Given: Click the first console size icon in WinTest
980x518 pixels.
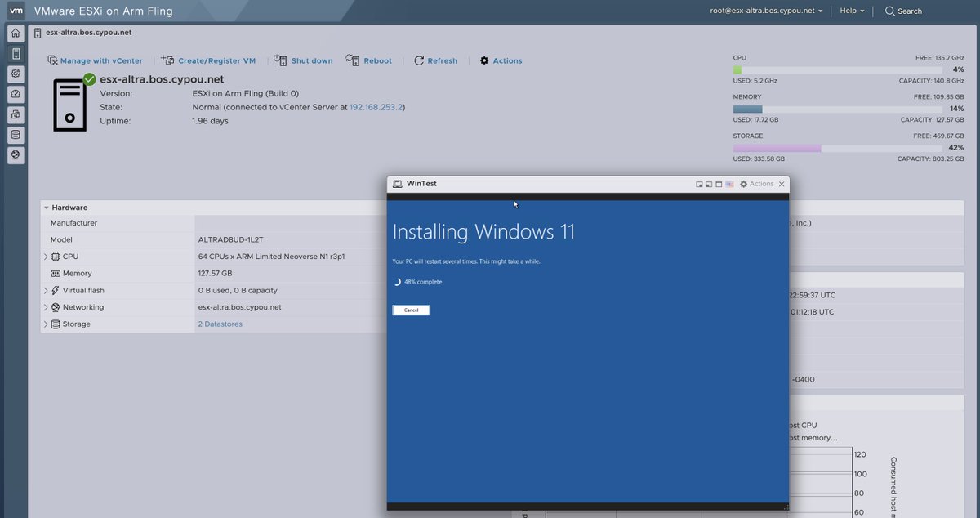Looking at the screenshot, I should pyautogui.click(x=699, y=184).
